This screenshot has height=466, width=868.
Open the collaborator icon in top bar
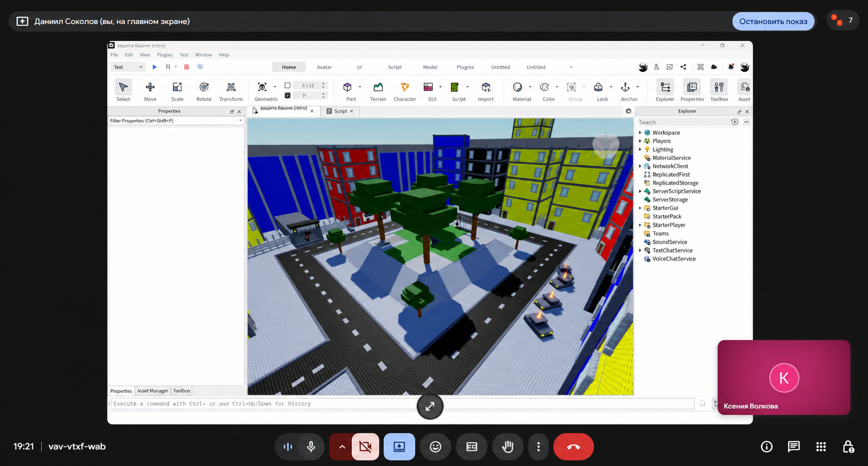pyautogui.click(x=657, y=67)
